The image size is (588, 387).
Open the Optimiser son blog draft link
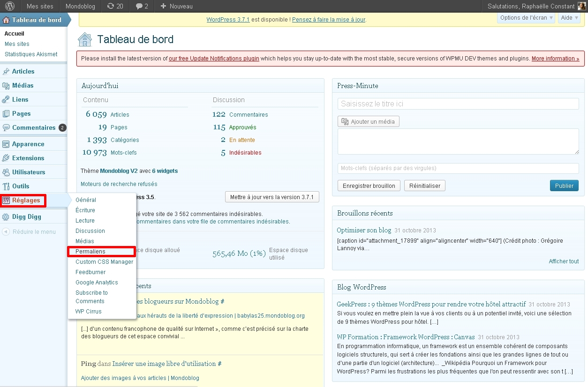pos(364,230)
